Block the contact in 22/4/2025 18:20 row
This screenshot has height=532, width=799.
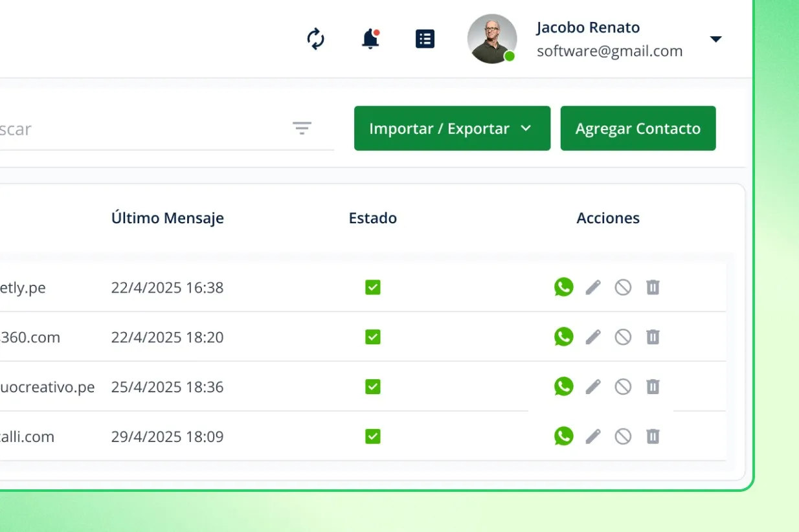pyautogui.click(x=623, y=337)
